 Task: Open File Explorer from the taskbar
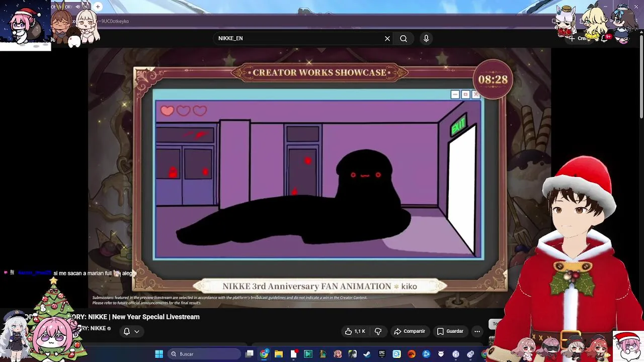tap(278, 354)
